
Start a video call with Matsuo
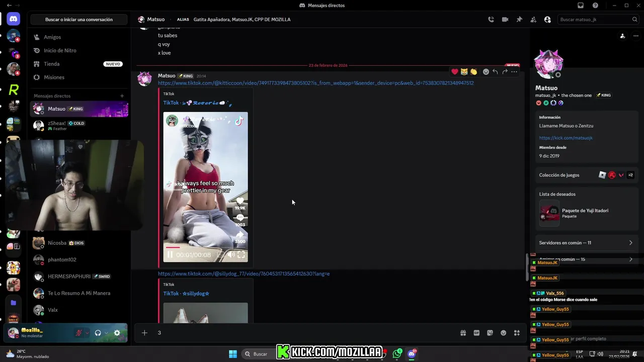(505, 20)
